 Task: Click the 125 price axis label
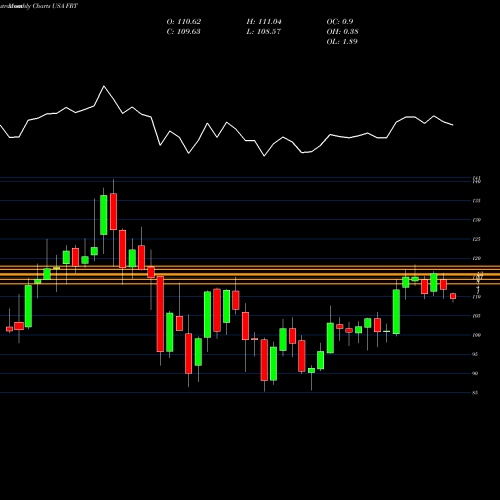pos(476,239)
